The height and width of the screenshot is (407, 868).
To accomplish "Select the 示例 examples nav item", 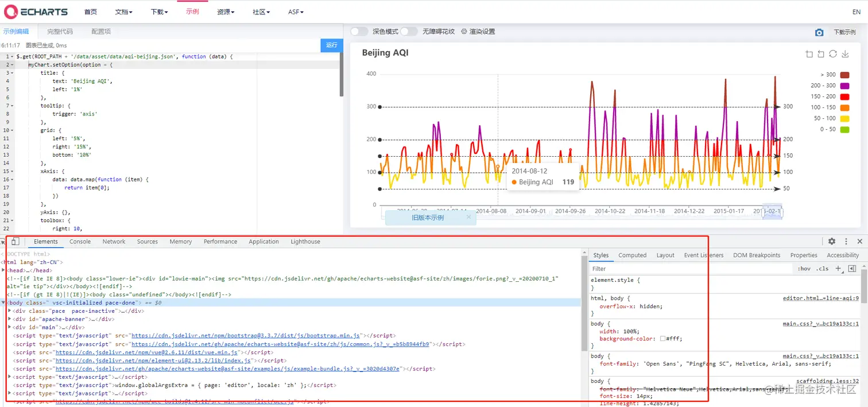I will coord(192,11).
